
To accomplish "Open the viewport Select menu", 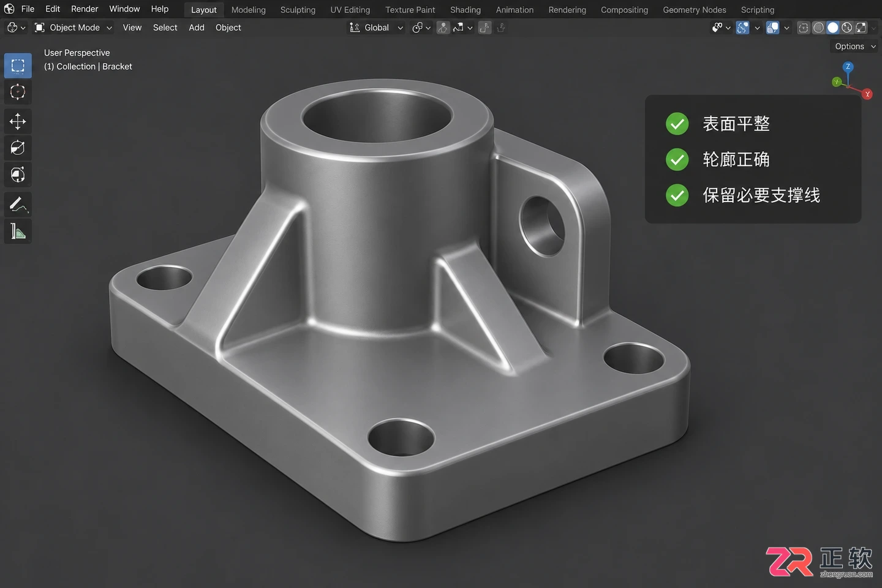I will (165, 28).
